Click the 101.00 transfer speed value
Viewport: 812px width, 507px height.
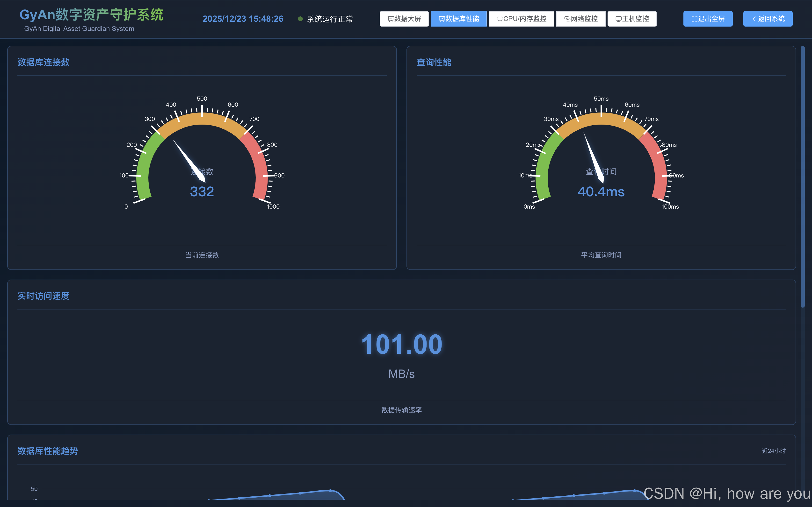(x=401, y=344)
